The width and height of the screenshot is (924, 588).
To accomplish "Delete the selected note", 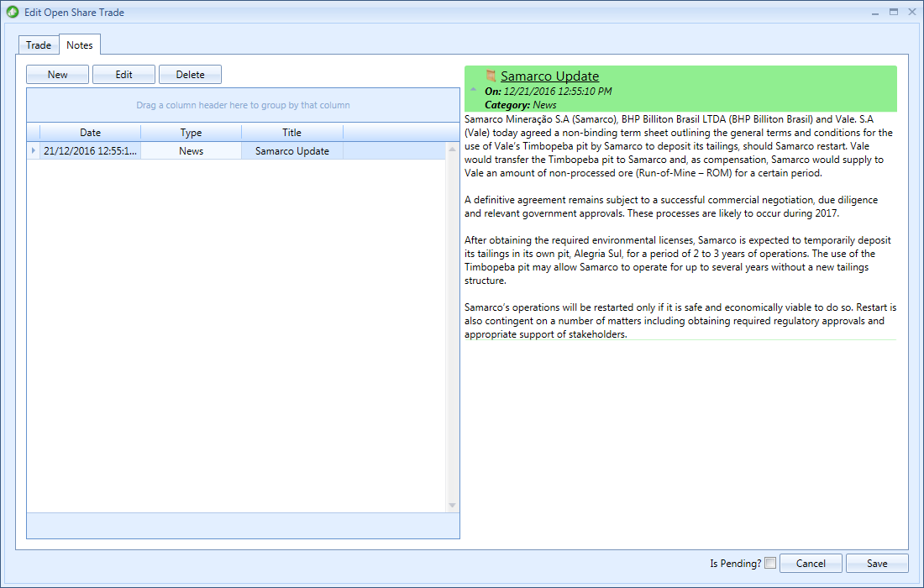I will pyautogui.click(x=191, y=75).
